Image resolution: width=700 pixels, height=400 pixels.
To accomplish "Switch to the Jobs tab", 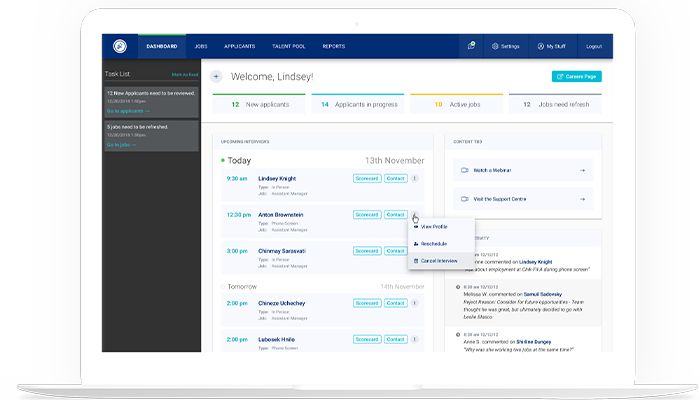I will click(201, 46).
